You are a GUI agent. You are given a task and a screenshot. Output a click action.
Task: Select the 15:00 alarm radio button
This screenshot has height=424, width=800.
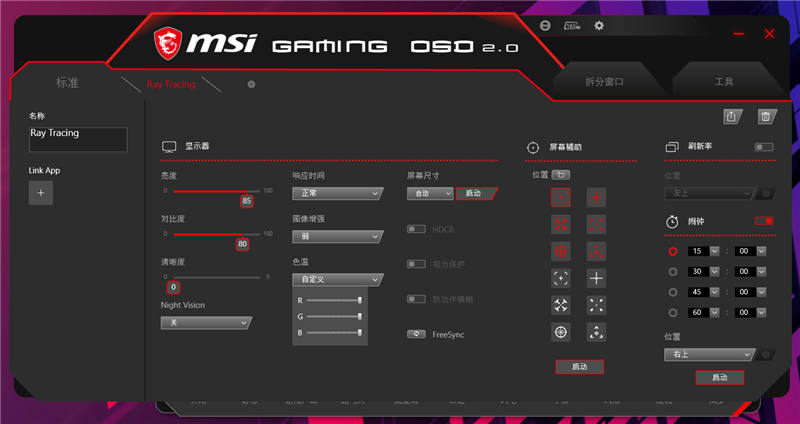(673, 251)
